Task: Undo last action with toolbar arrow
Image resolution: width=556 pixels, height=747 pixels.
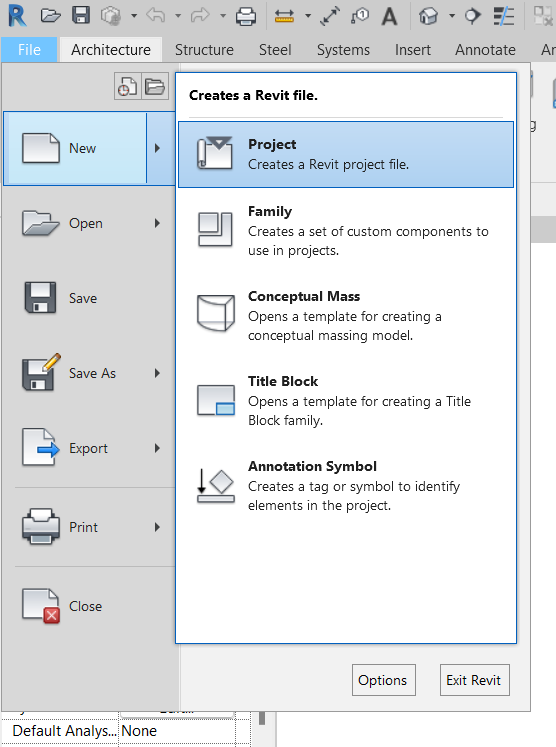Action: click(x=156, y=15)
